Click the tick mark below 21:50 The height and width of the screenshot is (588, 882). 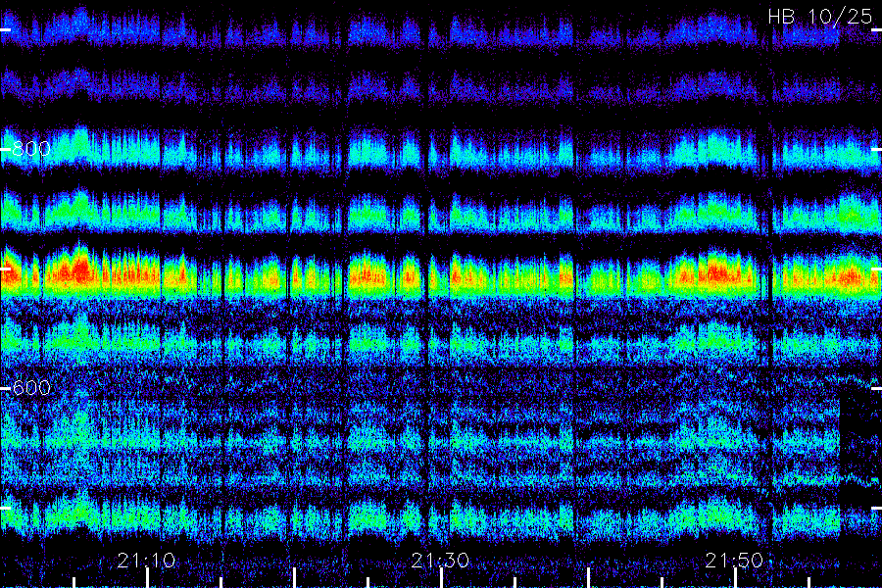pos(736,578)
